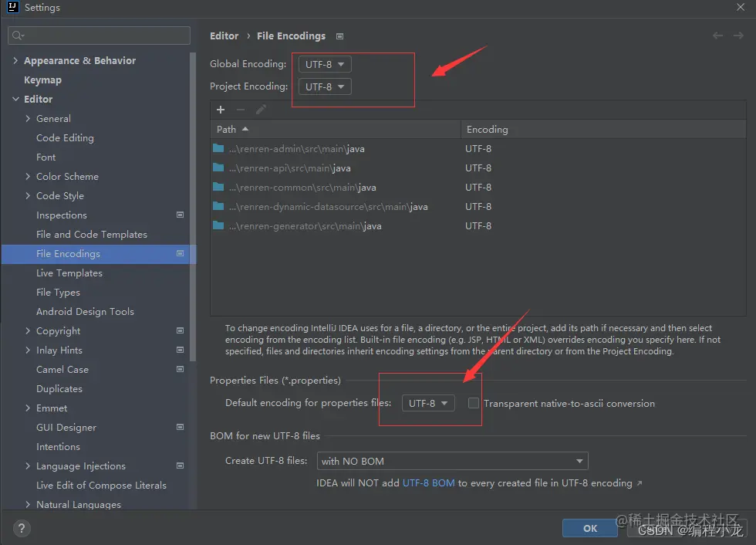Click folder icon of renren-dynamic-datasource path
The width and height of the screenshot is (756, 545).
218,206
